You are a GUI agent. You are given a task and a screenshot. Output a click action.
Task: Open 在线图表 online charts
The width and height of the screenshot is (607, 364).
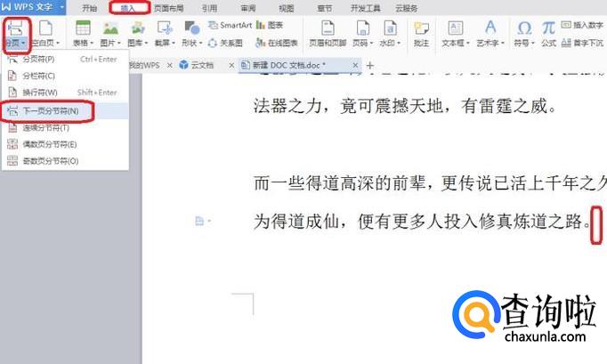point(277,43)
